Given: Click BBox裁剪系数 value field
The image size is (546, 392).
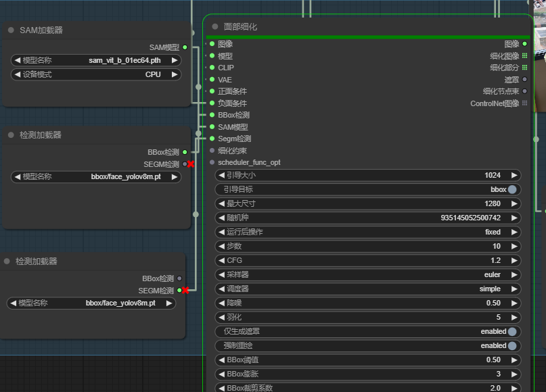Looking at the screenshot, I should point(367,387).
